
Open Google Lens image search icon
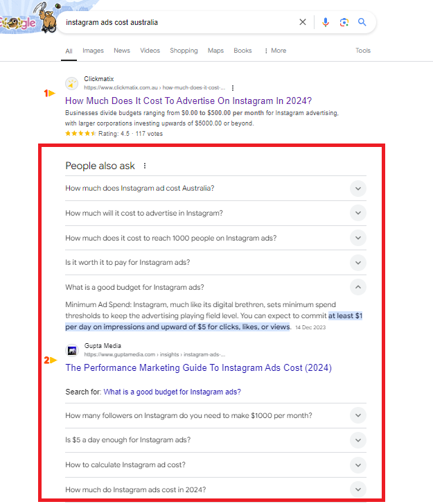tap(344, 22)
